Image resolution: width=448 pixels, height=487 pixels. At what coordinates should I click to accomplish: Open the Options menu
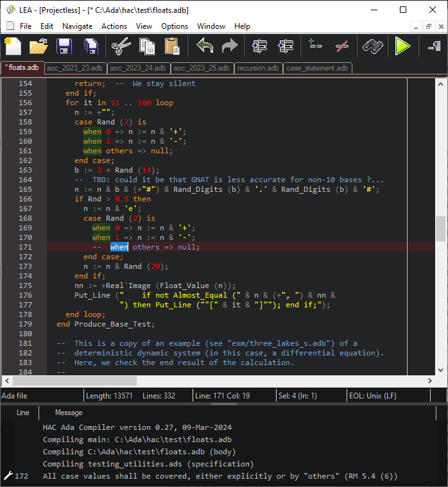click(x=175, y=26)
